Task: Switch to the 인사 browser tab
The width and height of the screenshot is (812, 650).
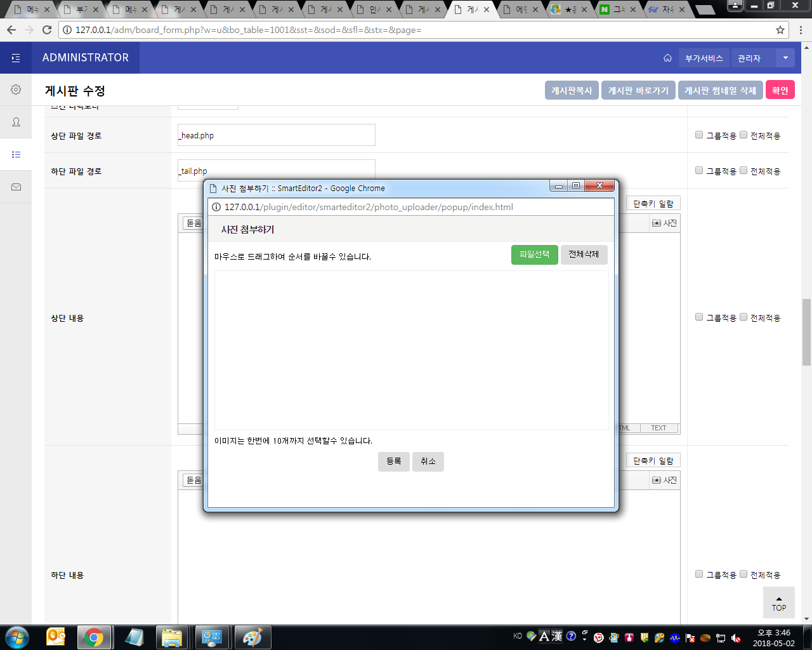Action: click(373, 10)
